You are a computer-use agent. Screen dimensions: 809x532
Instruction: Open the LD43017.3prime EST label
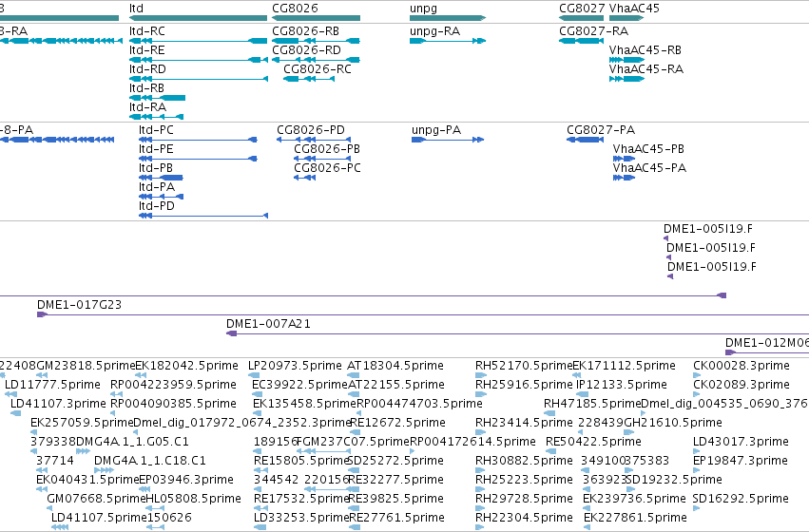click(741, 442)
